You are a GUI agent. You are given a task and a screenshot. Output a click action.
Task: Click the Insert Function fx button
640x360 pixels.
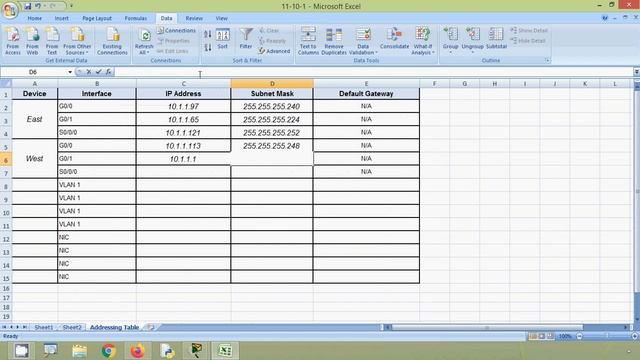tap(108, 72)
